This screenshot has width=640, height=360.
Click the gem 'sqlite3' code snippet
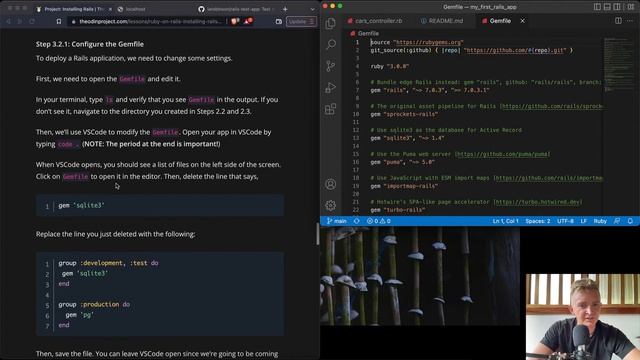click(81, 205)
